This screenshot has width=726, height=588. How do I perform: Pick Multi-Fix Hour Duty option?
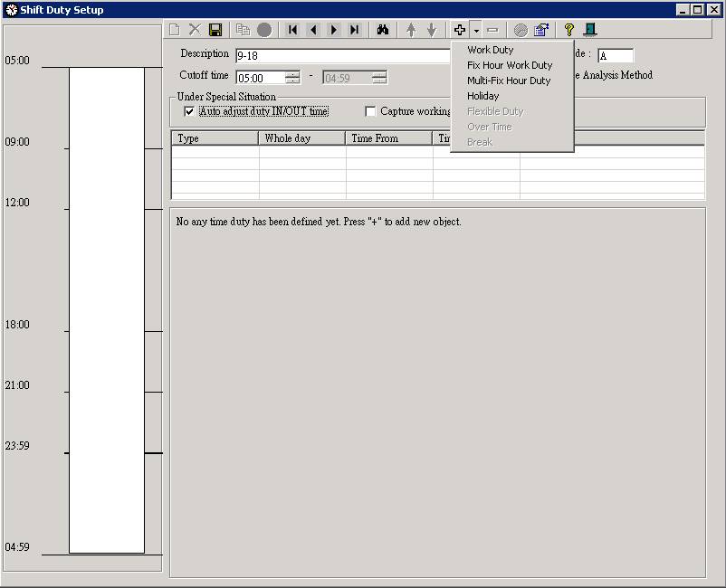[x=508, y=81]
